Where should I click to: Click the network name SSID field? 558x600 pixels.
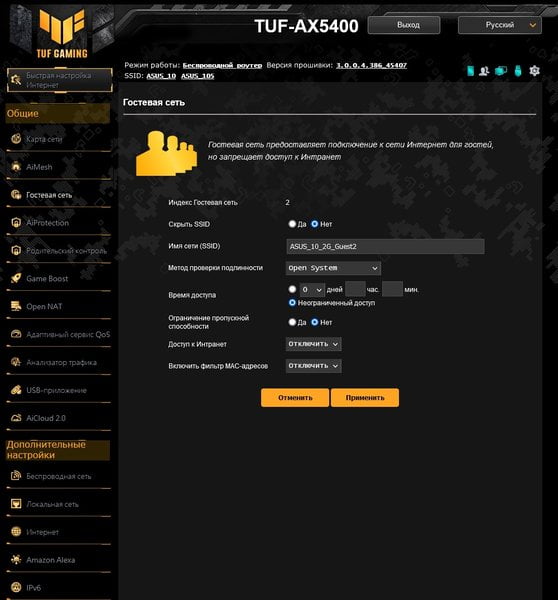(385, 246)
